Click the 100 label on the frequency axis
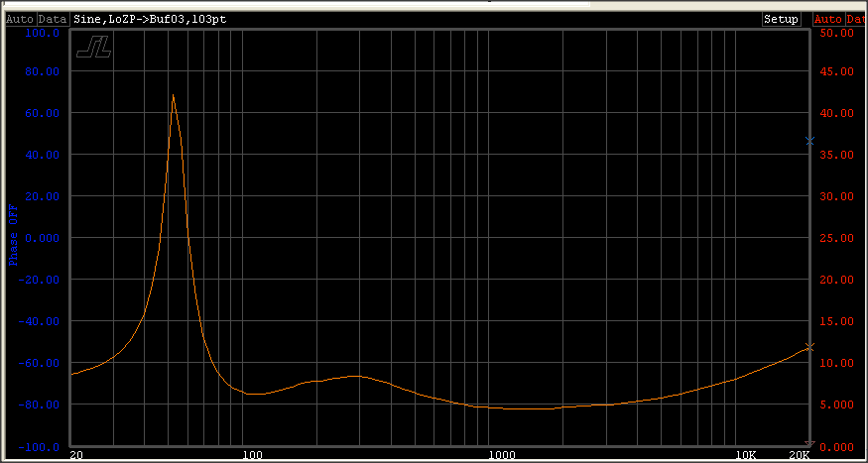 point(253,455)
